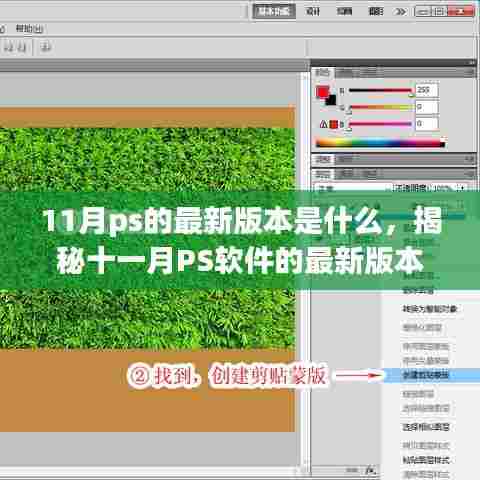Click the gamut warning triangle icon
480x480 pixels.
323,125
